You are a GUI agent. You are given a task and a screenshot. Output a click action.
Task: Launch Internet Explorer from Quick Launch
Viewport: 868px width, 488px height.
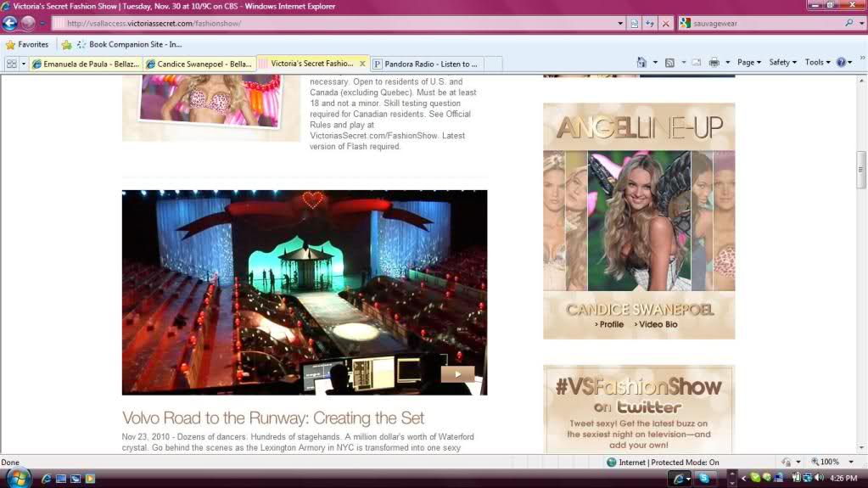(47, 479)
